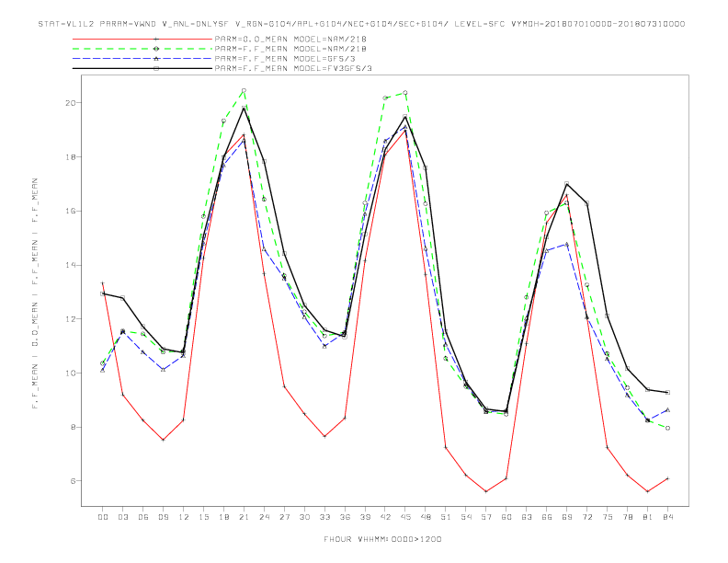Viewport: 728px width, 563px height.
Task: Click y-axis tick label 20
Action: pos(71,103)
